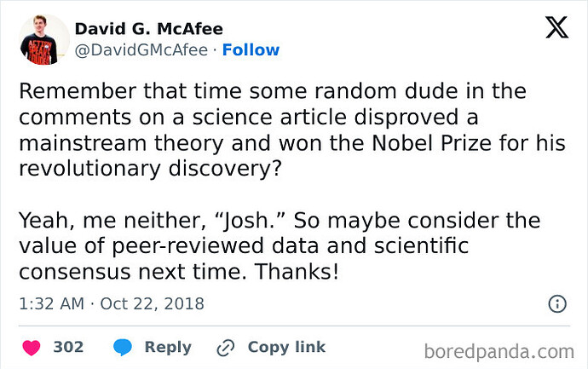
Task: Open the David G. McAfee display name
Action: tap(149, 29)
